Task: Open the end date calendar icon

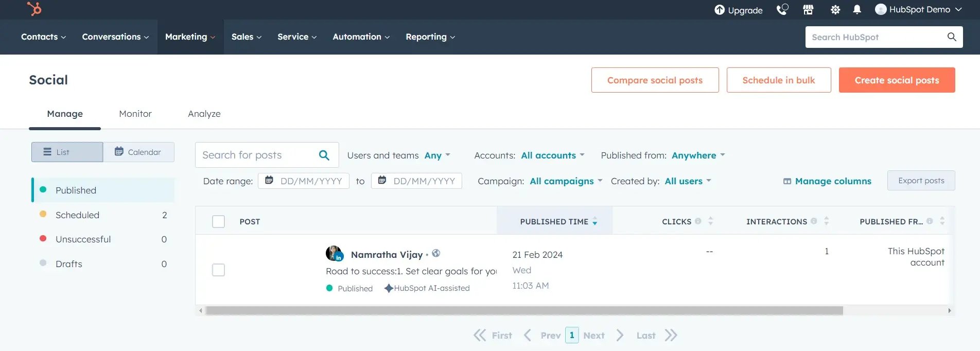Action: (382, 180)
